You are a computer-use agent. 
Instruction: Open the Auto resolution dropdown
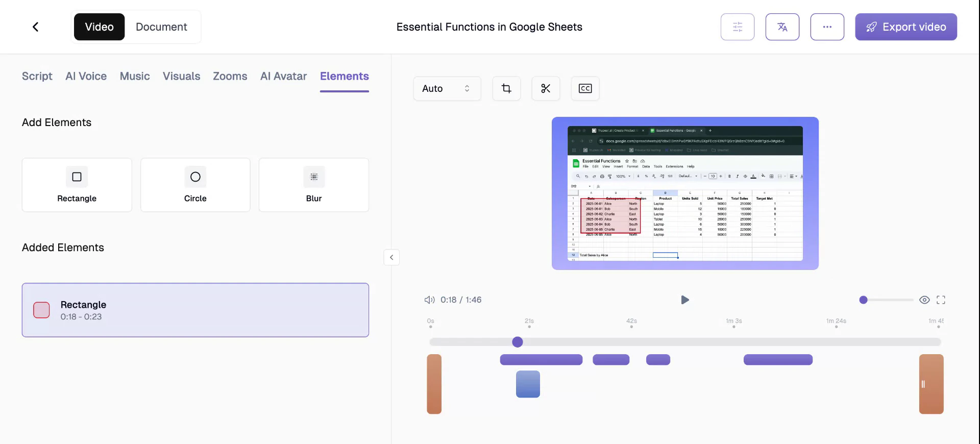pyautogui.click(x=447, y=88)
